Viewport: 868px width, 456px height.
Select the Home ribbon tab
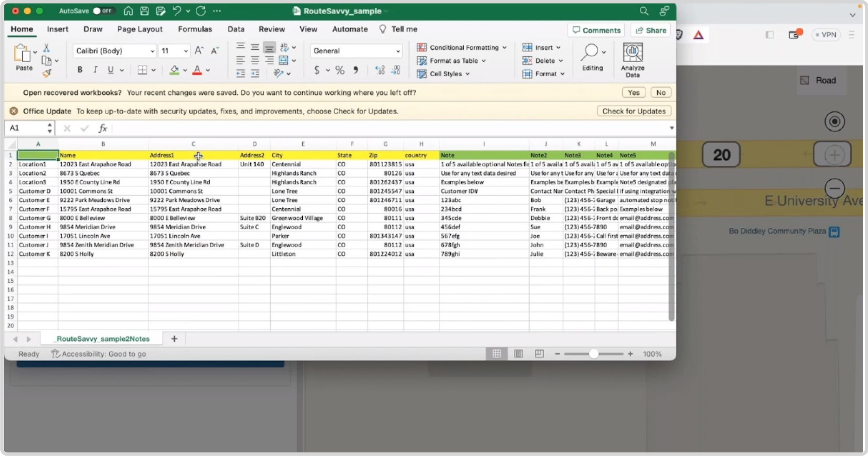pos(21,29)
